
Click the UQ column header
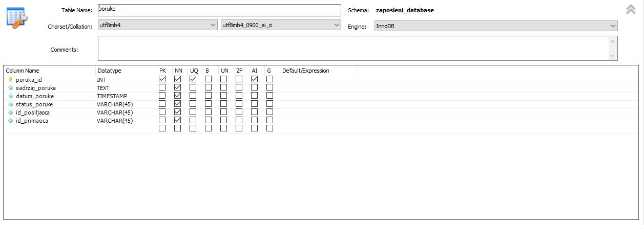(x=194, y=71)
